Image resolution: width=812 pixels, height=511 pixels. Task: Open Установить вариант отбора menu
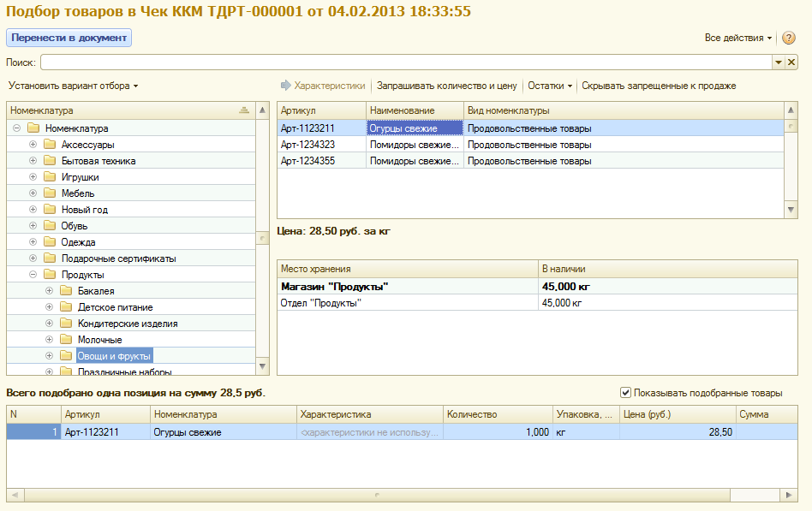(x=73, y=86)
